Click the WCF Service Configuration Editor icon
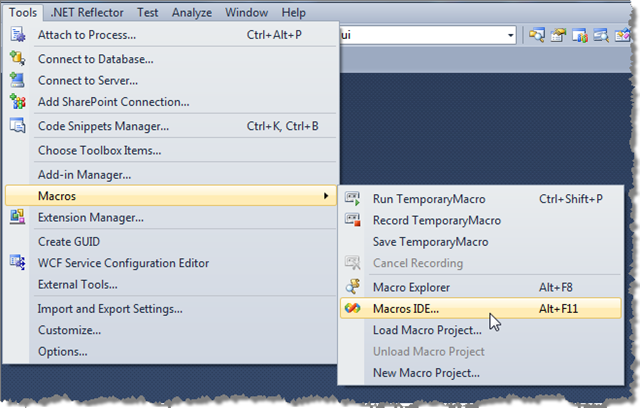The width and height of the screenshot is (640, 408). point(18,262)
